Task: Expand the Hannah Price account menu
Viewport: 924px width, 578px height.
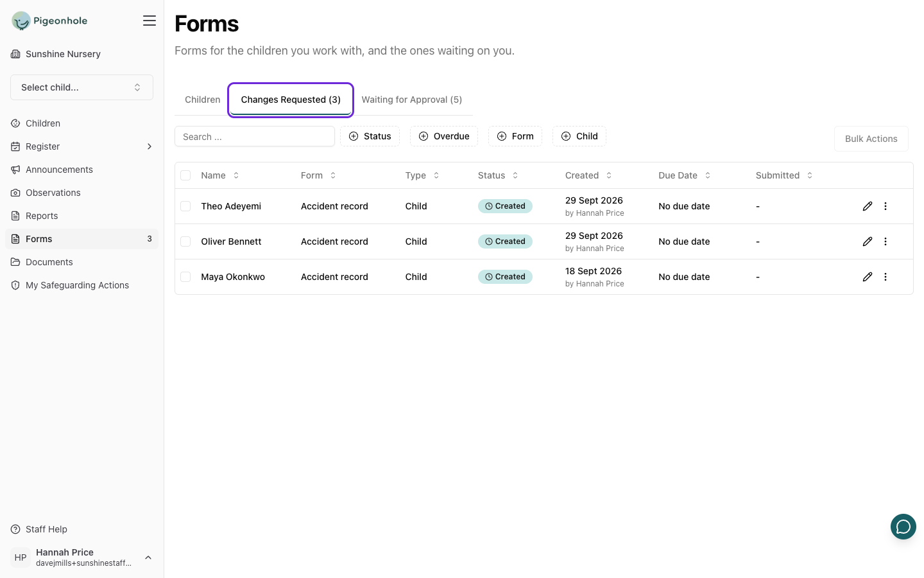Action: tap(81, 557)
